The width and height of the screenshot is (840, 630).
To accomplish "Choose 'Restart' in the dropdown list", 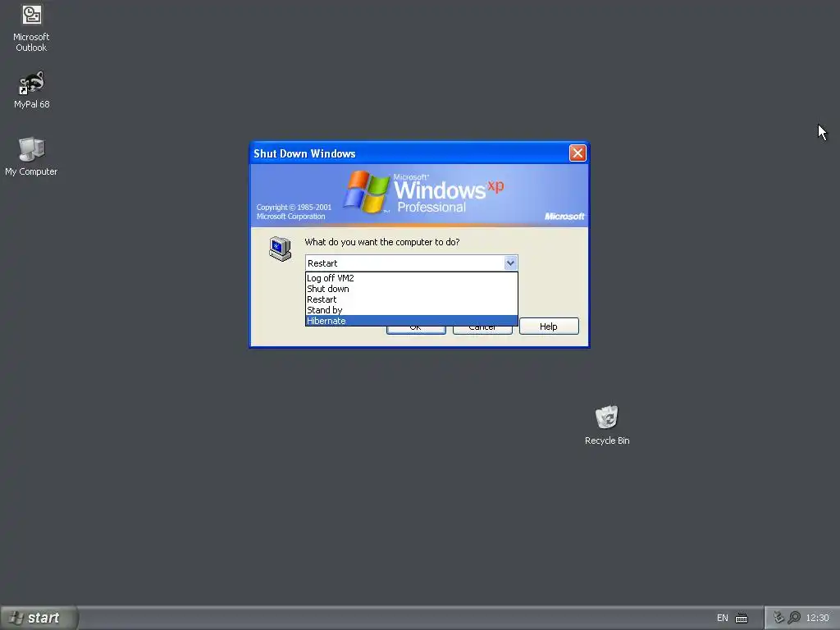I will click(412, 299).
